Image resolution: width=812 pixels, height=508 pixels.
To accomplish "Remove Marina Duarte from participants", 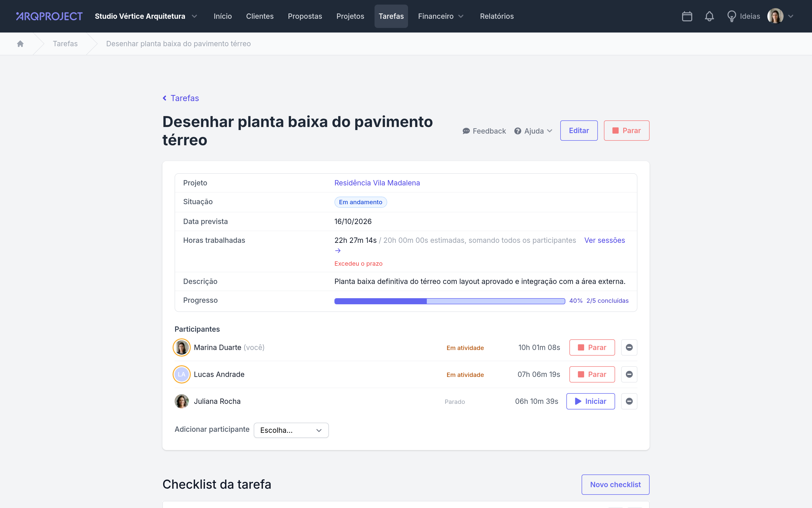I will [629, 347].
